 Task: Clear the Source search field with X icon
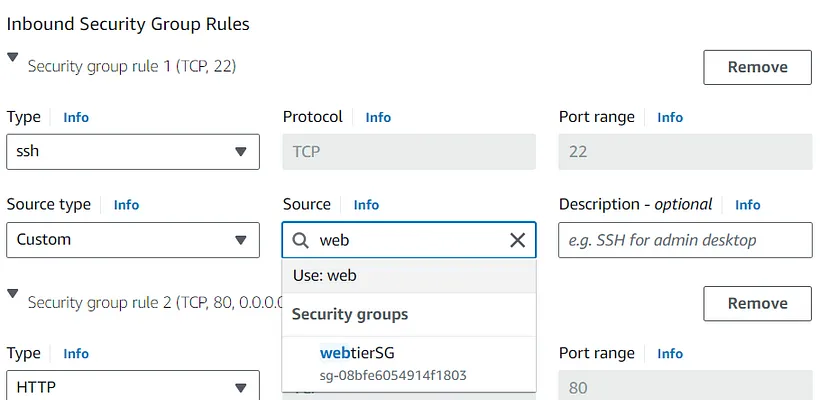(517, 240)
